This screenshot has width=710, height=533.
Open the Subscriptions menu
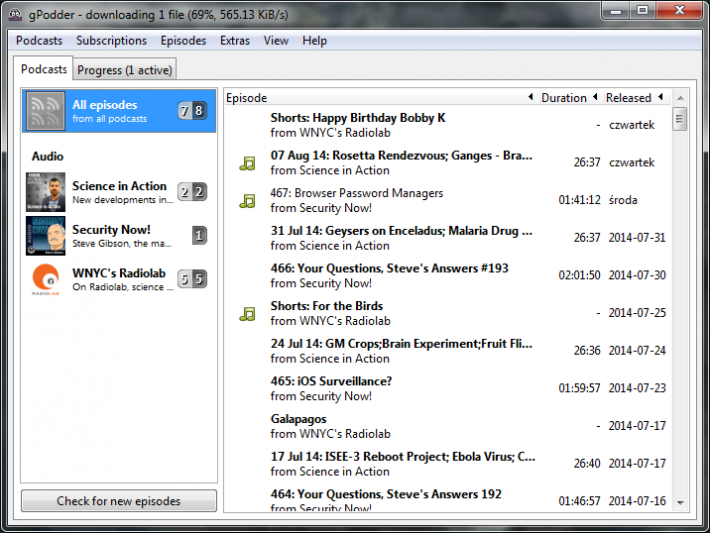[x=111, y=41]
